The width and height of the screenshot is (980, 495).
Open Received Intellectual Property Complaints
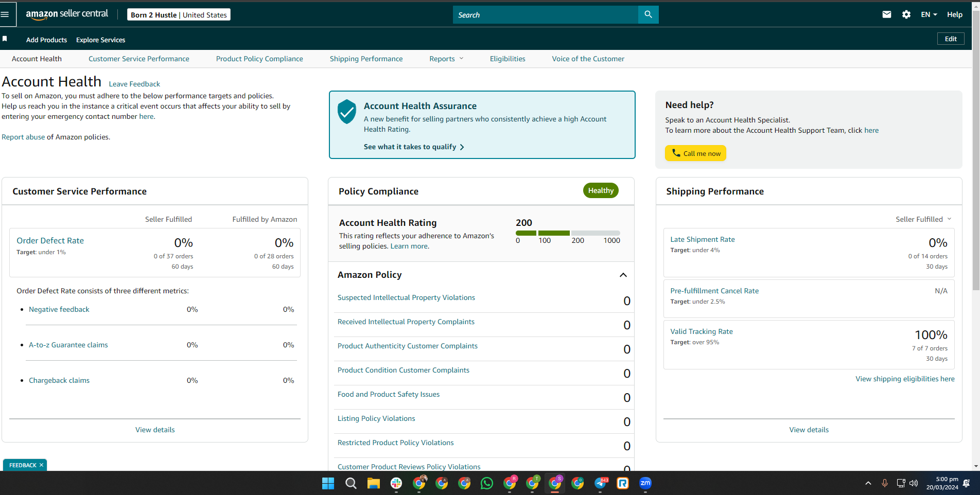point(406,322)
